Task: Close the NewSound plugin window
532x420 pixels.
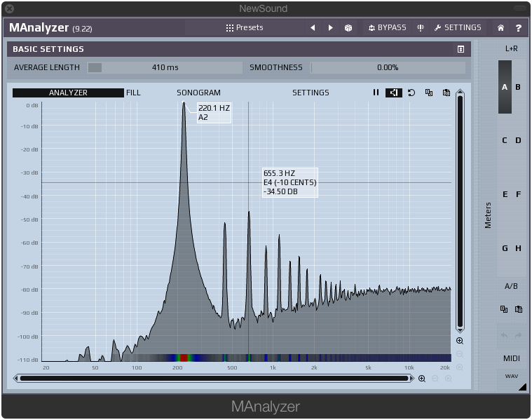Action: pyautogui.click(x=10, y=8)
